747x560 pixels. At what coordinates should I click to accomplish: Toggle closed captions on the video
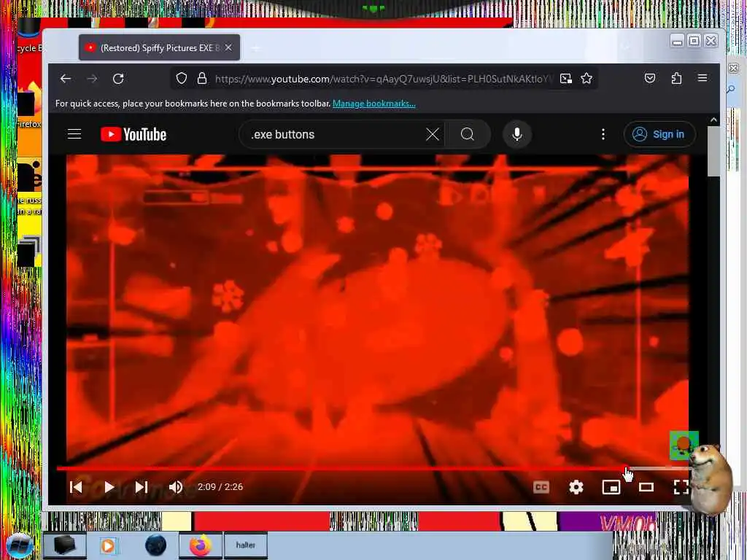tap(541, 487)
